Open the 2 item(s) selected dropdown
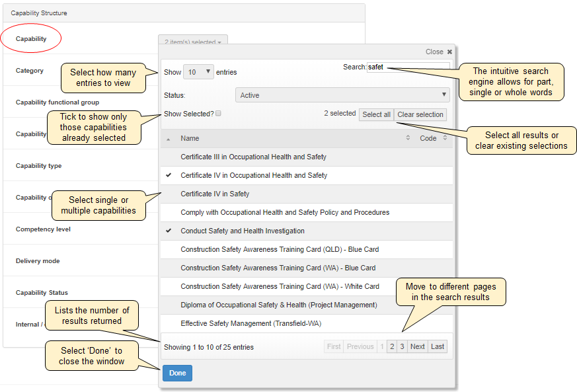 click(193, 42)
